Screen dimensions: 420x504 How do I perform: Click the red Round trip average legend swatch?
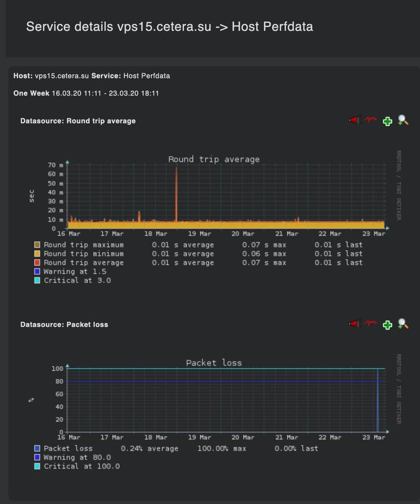[37, 263]
